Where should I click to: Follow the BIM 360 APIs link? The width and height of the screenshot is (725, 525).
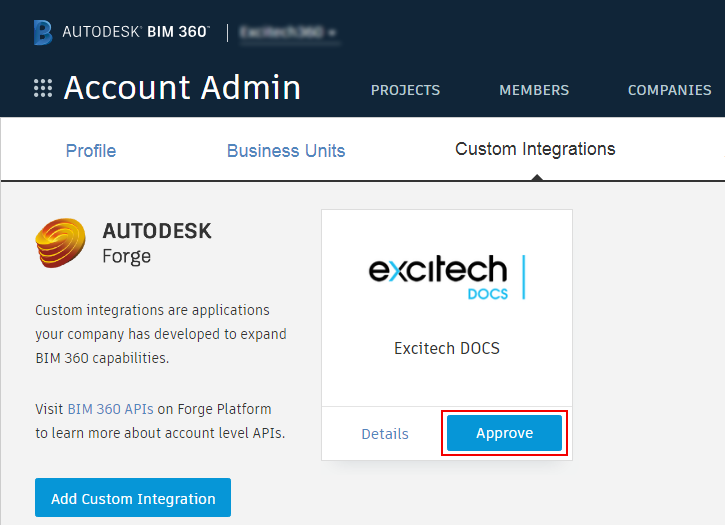(x=109, y=409)
